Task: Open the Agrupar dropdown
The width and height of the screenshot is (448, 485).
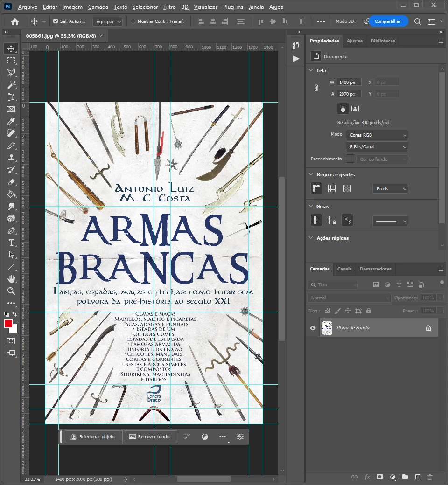Action: tap(107, 21)
